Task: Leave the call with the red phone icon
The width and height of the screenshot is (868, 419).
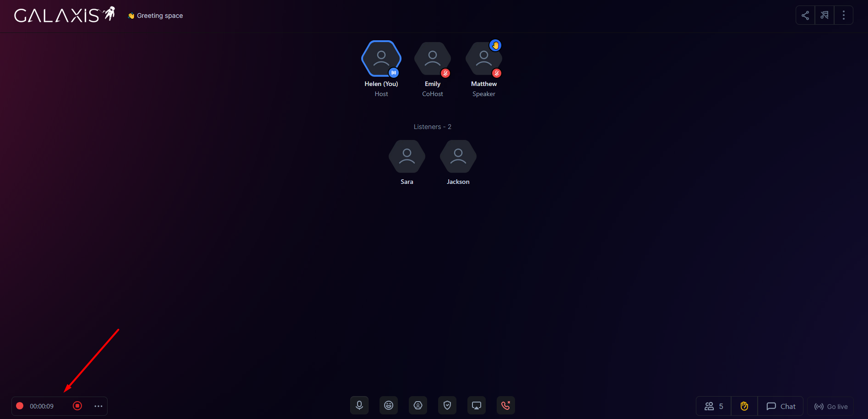Action: coord(505,405)
